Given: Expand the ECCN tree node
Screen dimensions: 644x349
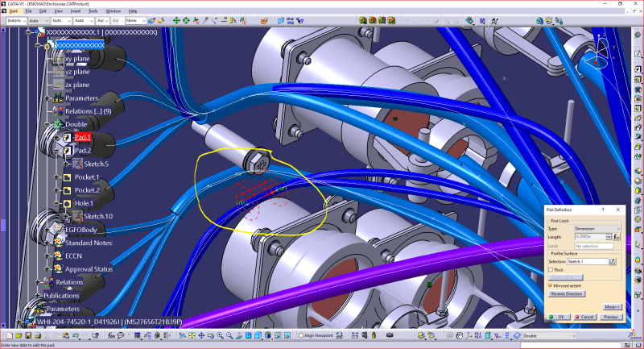Looking at the screenshot, I should (47, 256).
